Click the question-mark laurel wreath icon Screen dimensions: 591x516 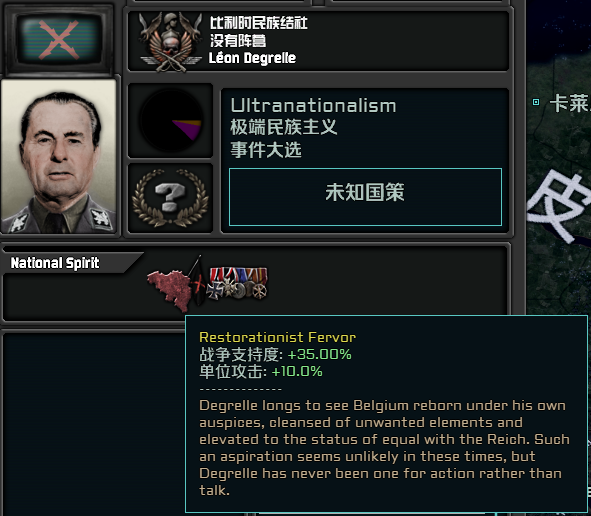coord(170,198)
